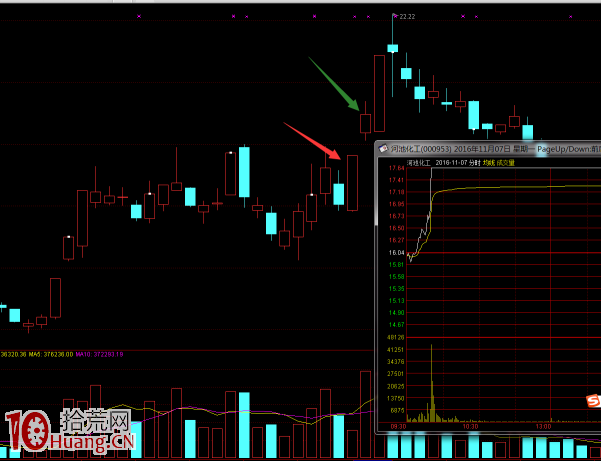Viewport: 601px width, 461px height.
Task: Click the 41251 volume axis label
Action: click(396, 349)
